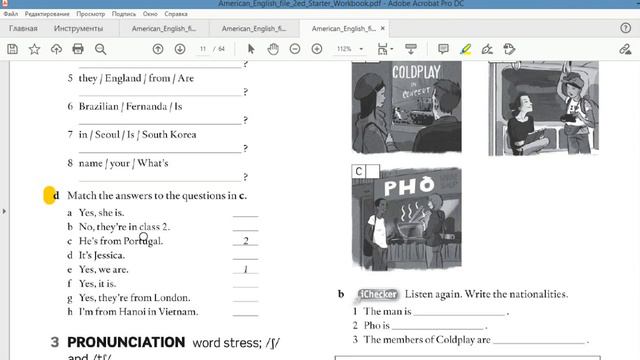
Task: Open the Окно menu
Action: pyautogui.click(x=150, y=14)
